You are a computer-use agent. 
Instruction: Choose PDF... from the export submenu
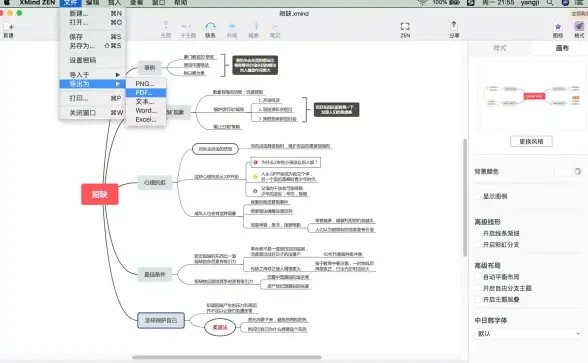146,93
